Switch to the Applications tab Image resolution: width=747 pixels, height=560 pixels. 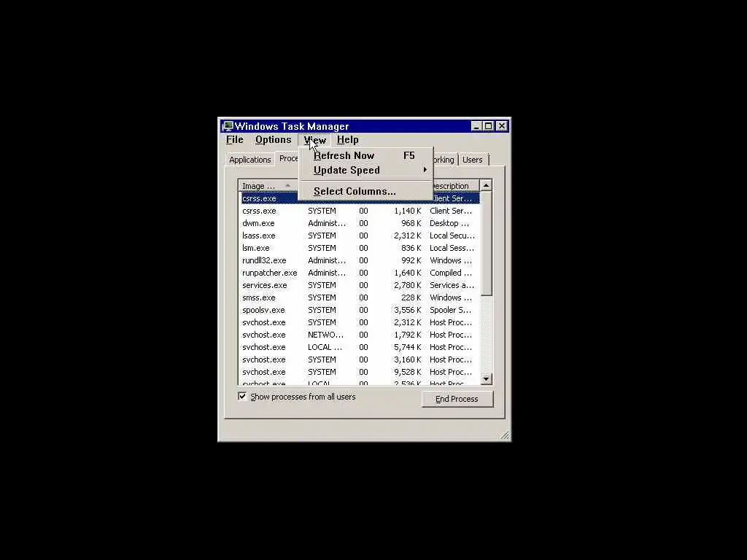[249, 160]
